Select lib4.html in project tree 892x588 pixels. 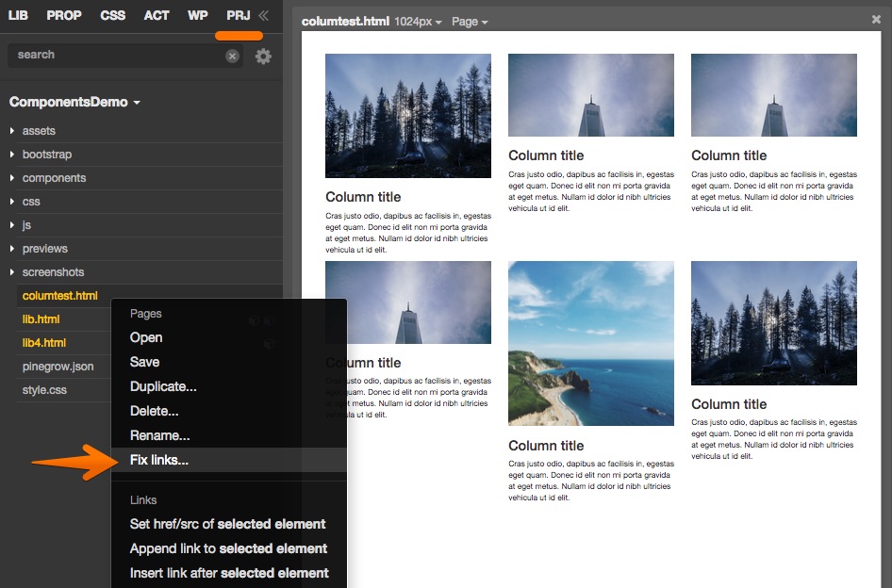[x=43, y=343]
